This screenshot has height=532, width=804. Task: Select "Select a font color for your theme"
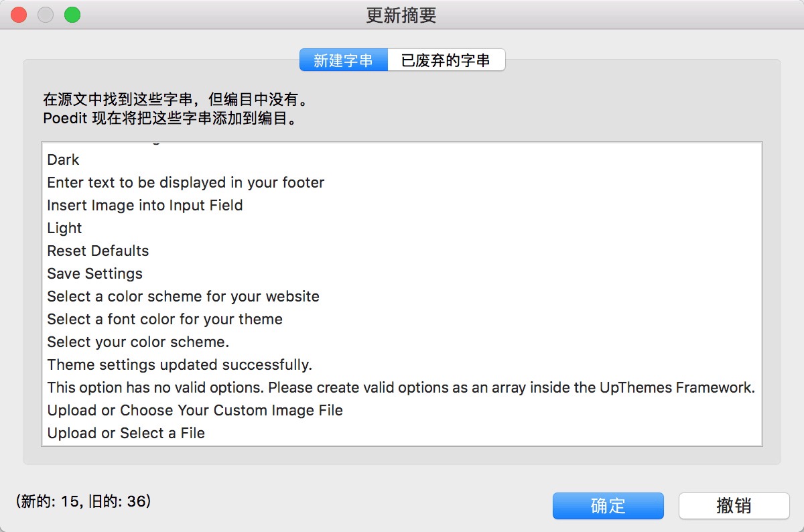click(165, 320)
